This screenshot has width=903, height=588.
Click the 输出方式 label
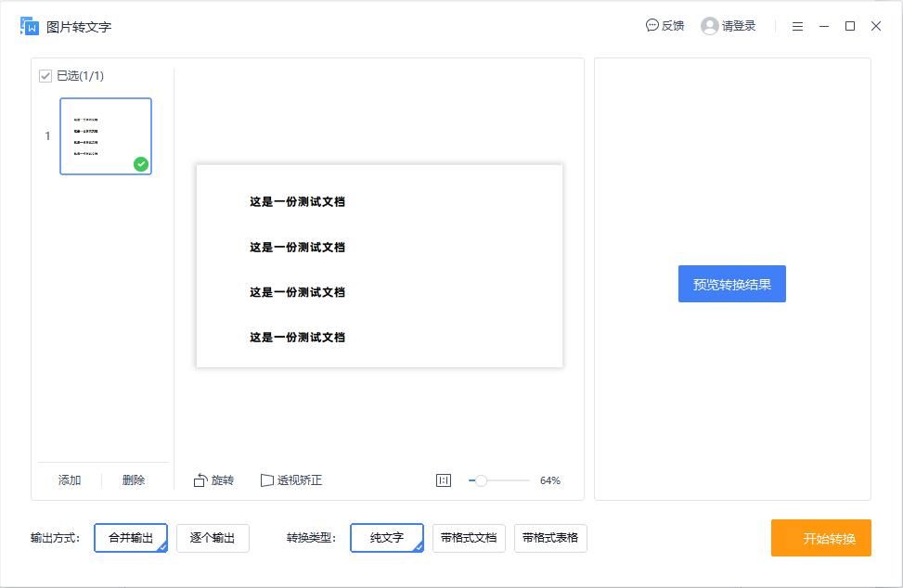coord(56,538)
